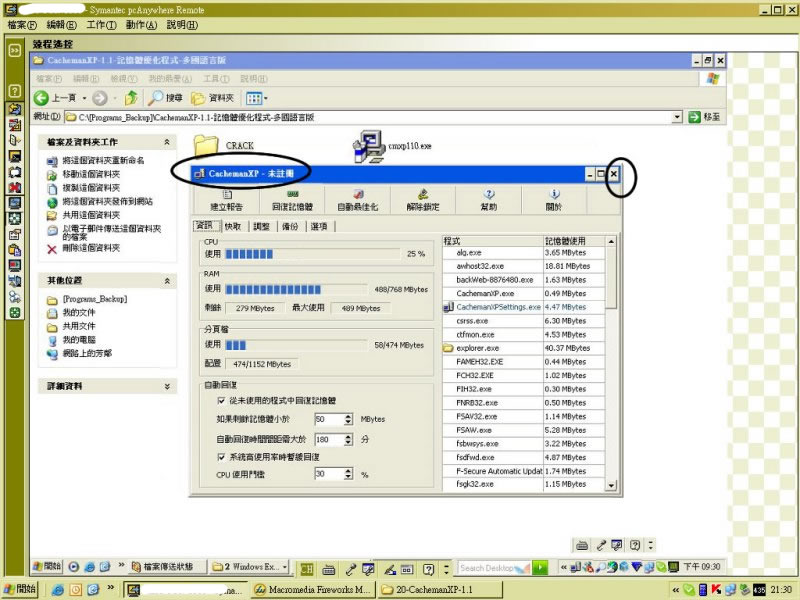Viewport: 800px width, 600px height.
Task: Click the auto-recover interval field showing 180
Action: point(329,439)
